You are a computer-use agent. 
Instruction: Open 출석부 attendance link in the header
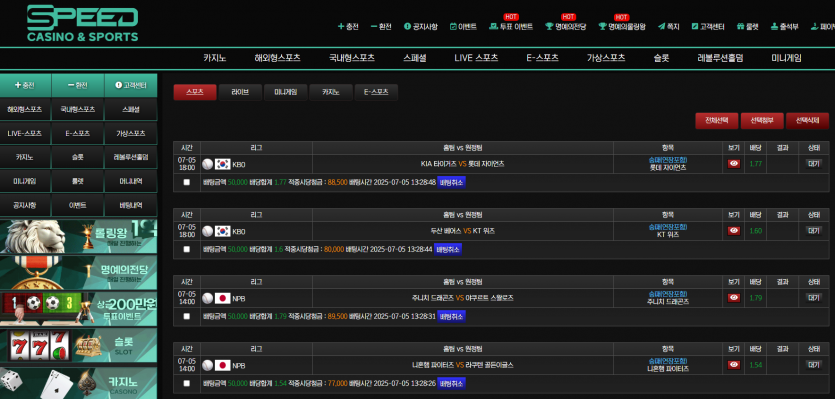[784, 26]
